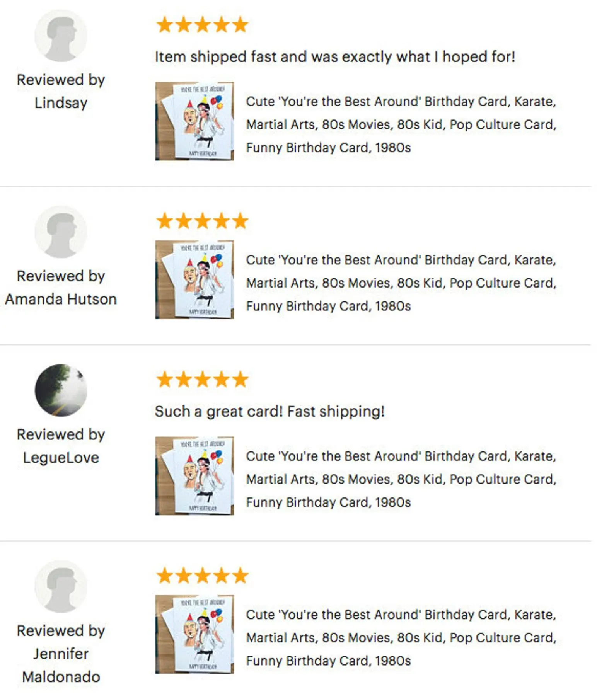Click Jennifer Maldonado's default profile avatar
The height and width of the screenshot is (700, 614).
pos(61,586)
